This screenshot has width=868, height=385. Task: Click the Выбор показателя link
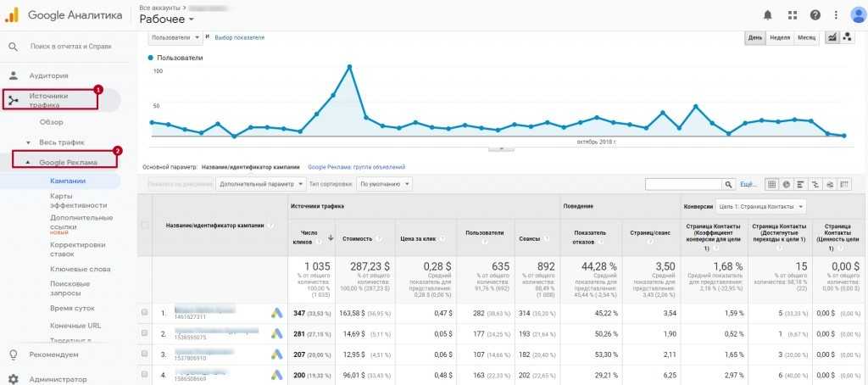(239, 38)
